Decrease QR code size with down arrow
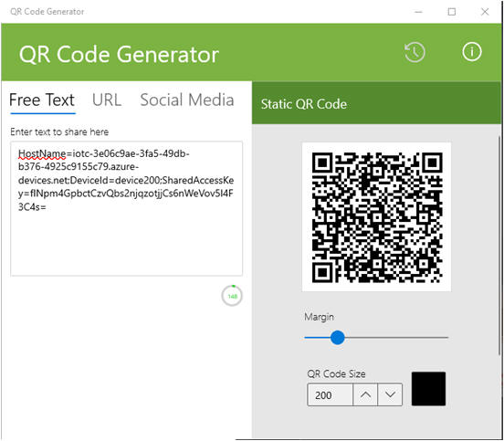 pyautogui.click(x=390, y=394)
